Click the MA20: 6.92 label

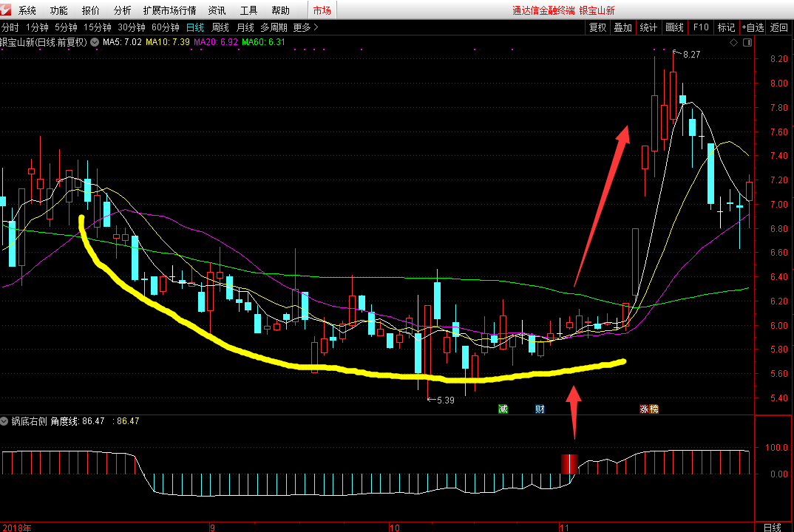tap(216, 42)
